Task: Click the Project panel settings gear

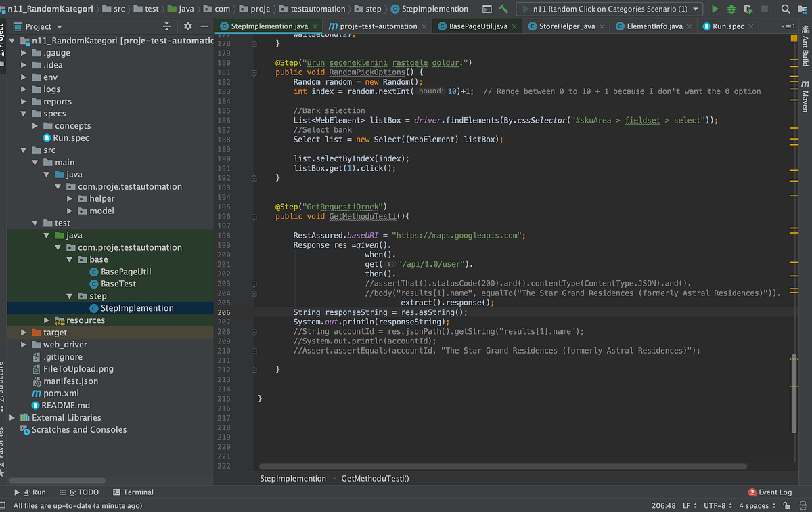Action: 188,26
